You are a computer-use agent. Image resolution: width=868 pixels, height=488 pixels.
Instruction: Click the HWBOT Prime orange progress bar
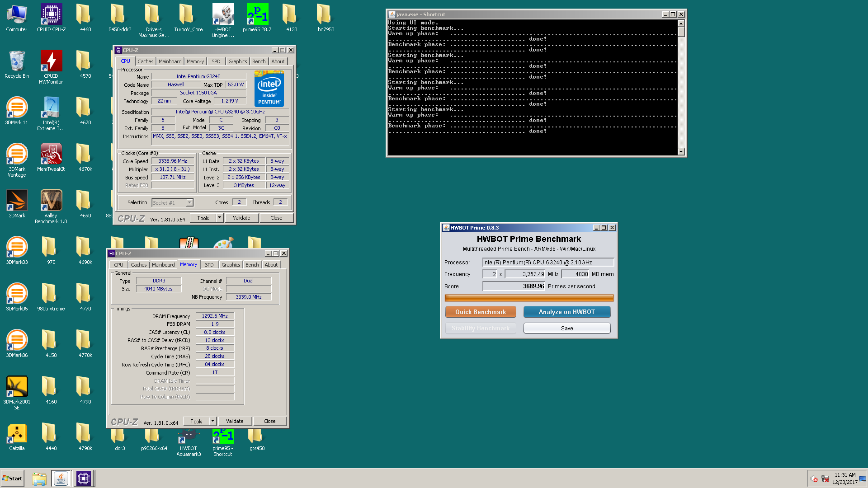click(529, 298)
